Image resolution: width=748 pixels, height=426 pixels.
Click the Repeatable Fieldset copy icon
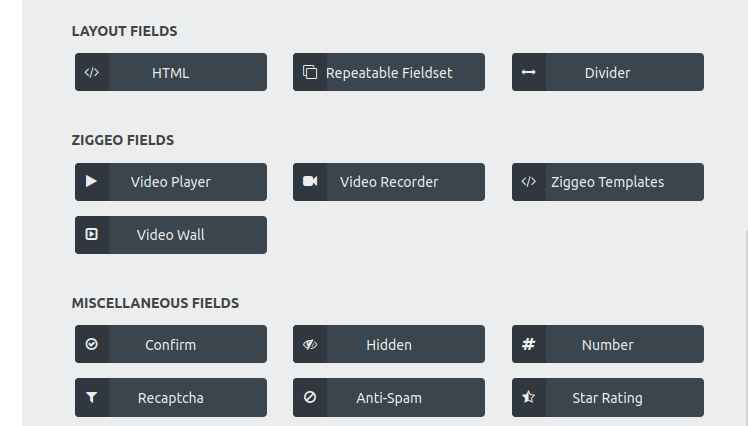[310, 72]
